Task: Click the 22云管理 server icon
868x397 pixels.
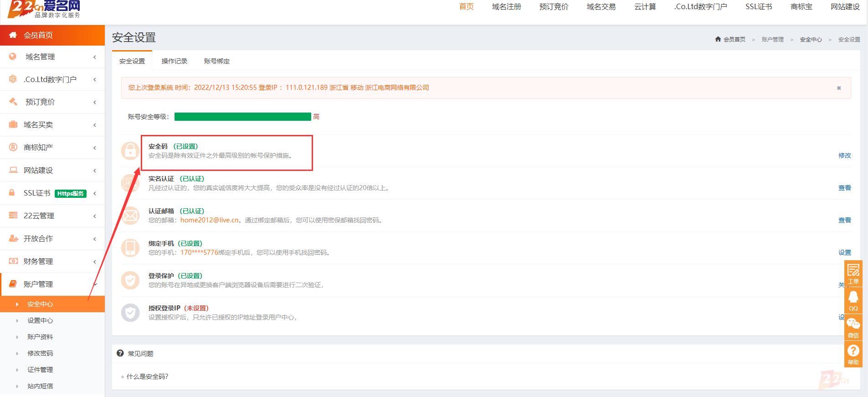Action: [x=13, y=216]
